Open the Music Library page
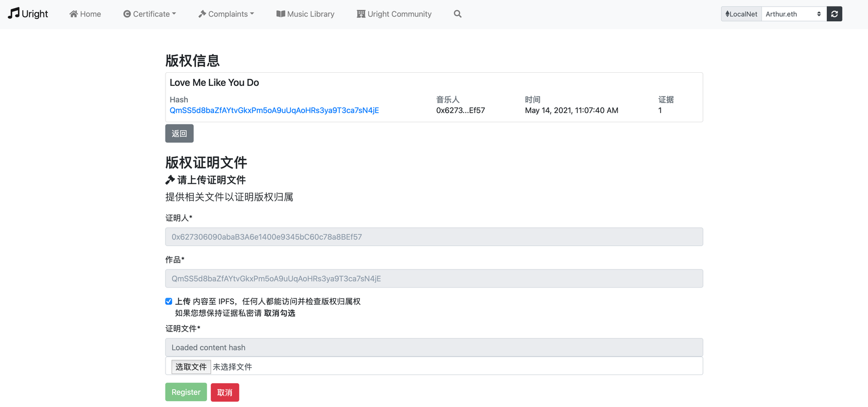 [x=306, y=14]
